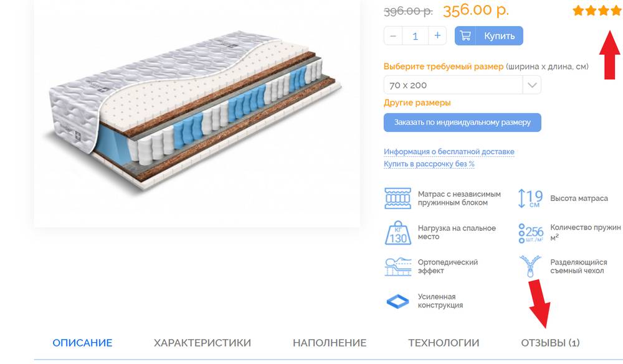This screenshot has height=364, width=623.
Task: Select the НАПОЛНЕНИЕ tab
Action: pos(330,343)
